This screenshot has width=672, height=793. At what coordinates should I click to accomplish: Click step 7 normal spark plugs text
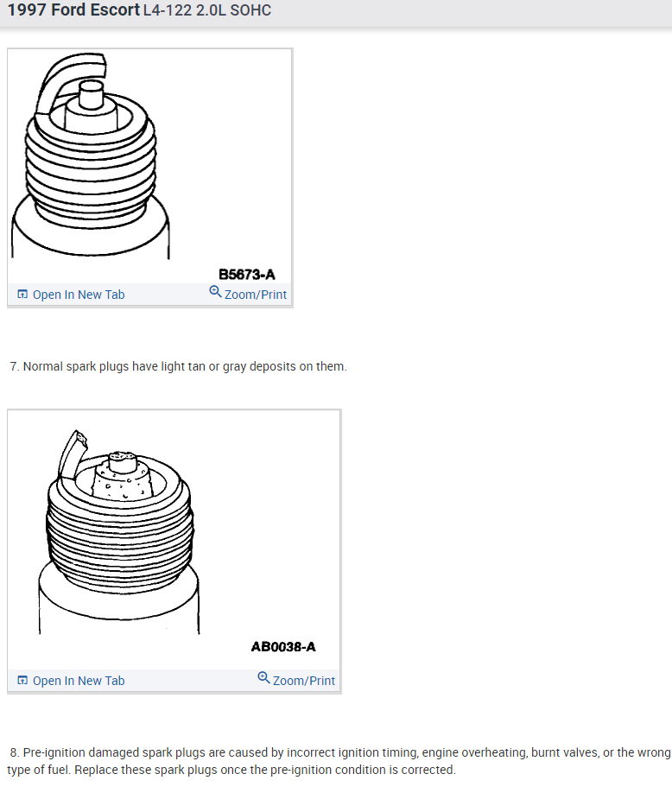(179, 366)
